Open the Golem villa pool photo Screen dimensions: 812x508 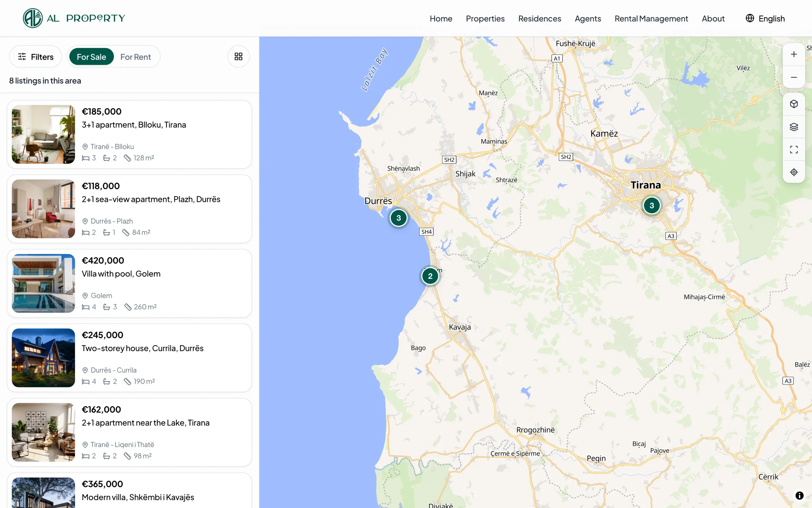(43, 283)
